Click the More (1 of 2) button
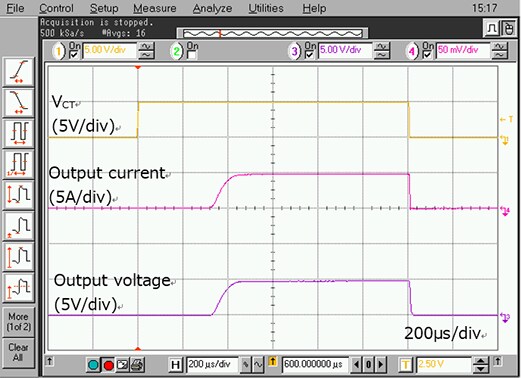 tap(18, 322)
